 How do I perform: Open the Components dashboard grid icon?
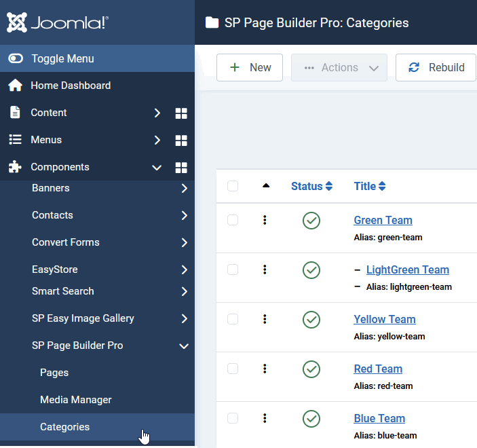coord(181,168)
